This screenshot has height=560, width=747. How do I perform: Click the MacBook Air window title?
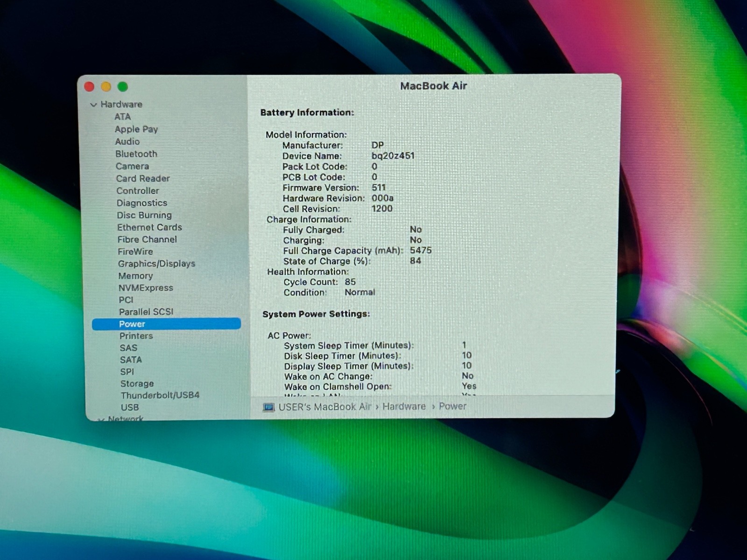point(433,86)
